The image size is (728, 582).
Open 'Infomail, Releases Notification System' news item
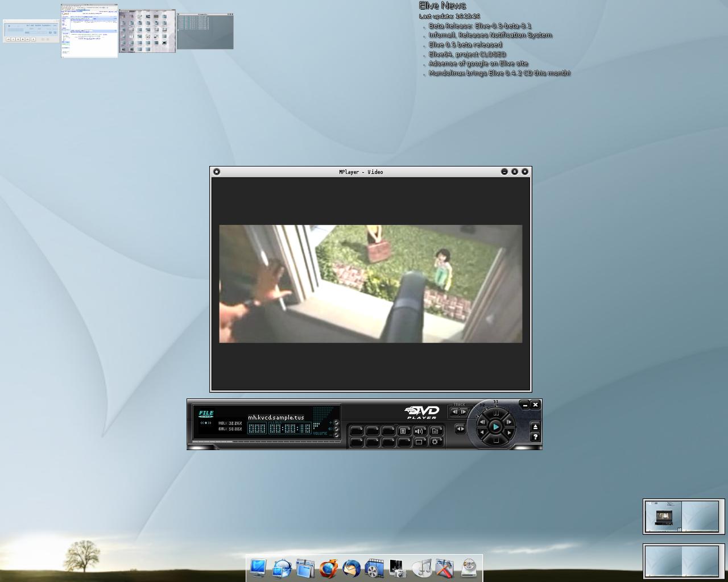tap(490, 35)
